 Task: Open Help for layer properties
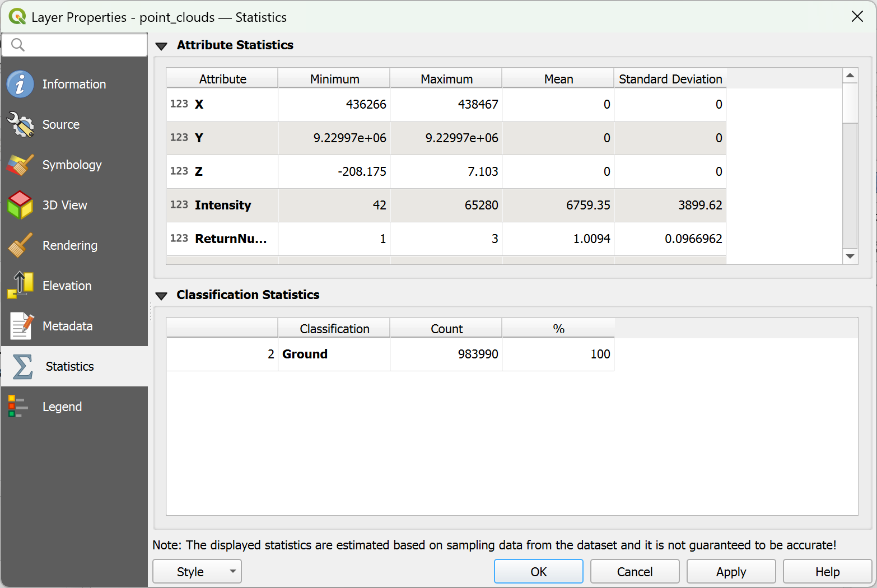point(828,571)
